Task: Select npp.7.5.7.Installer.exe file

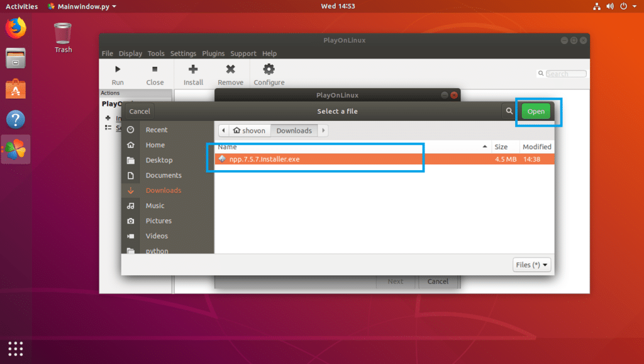Action: (x=264, y=159)
